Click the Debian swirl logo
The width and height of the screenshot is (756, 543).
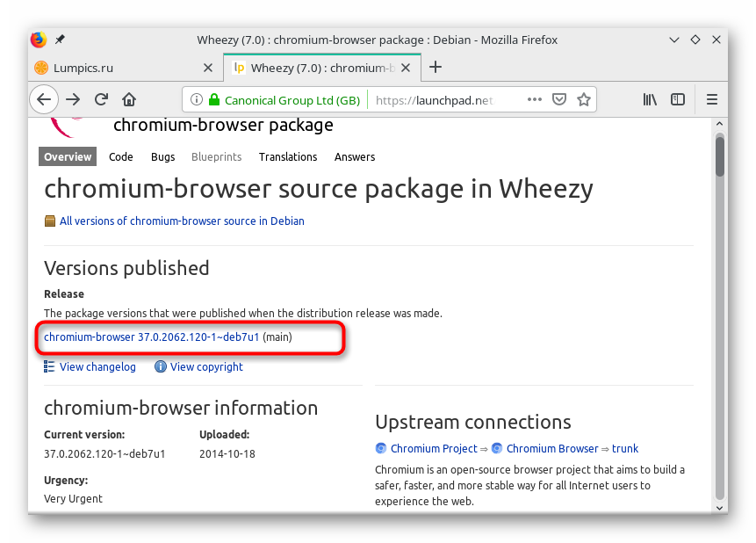[66, 127]
